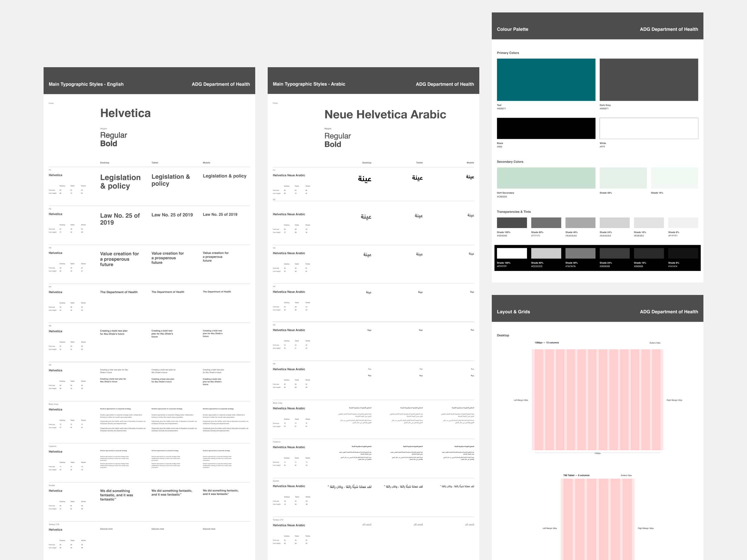Pick the #7A7A7A swatch on black strip

(x=580, y=253)
